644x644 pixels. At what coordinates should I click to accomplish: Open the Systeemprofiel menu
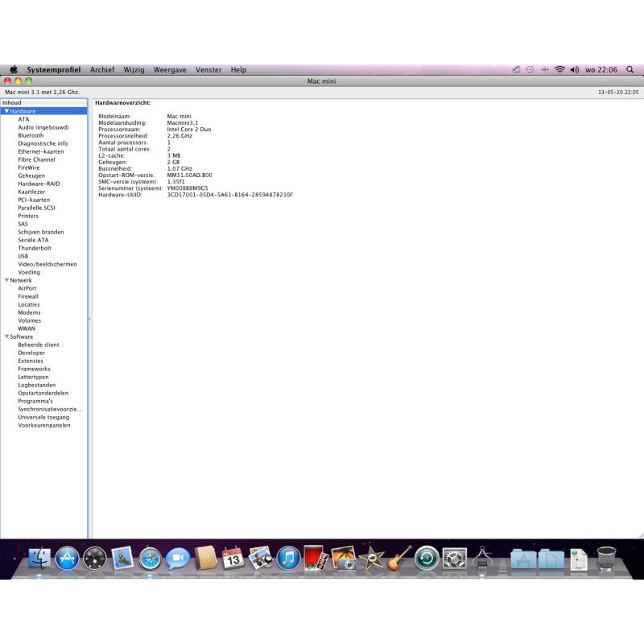click(54, 70)
